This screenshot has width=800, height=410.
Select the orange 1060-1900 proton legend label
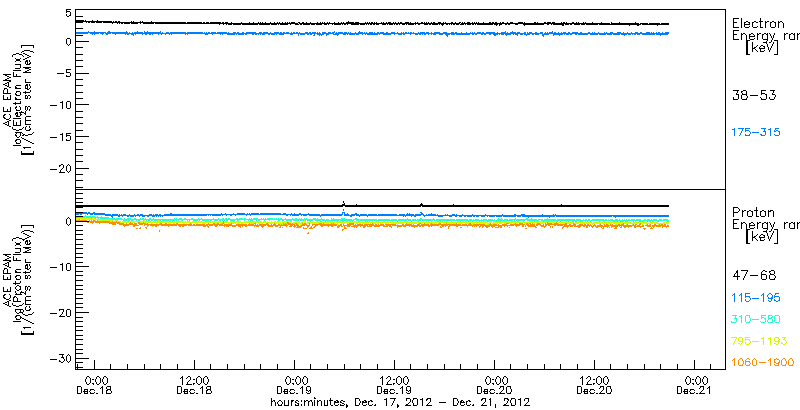click(x=763, y=363)
